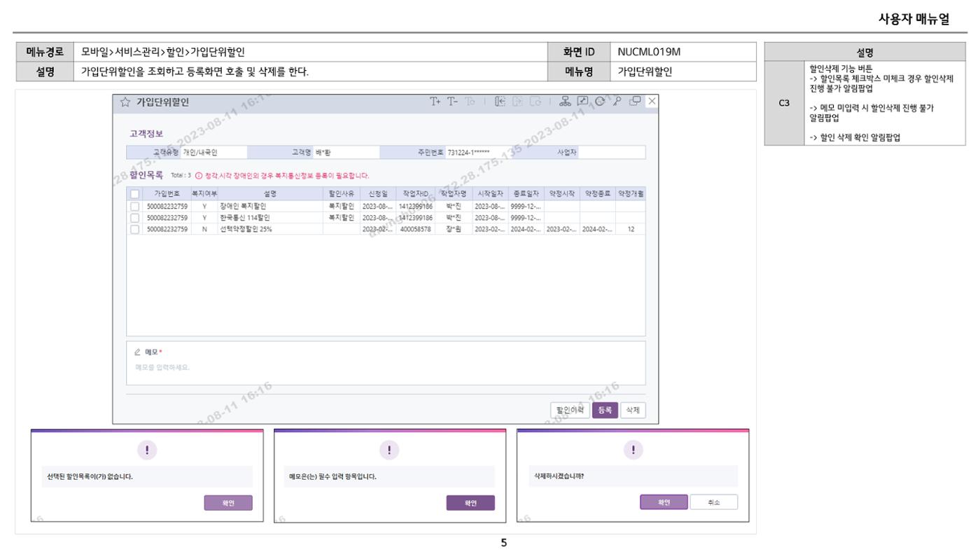Click the 복지여부 column header
980x552 pixels.
204,193
